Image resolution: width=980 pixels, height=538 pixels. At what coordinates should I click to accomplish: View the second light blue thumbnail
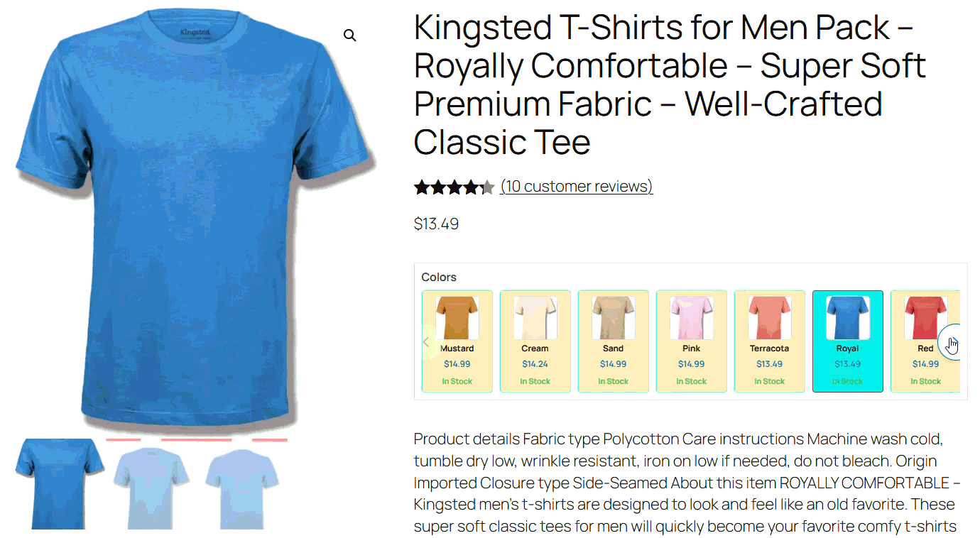(152, 484)
